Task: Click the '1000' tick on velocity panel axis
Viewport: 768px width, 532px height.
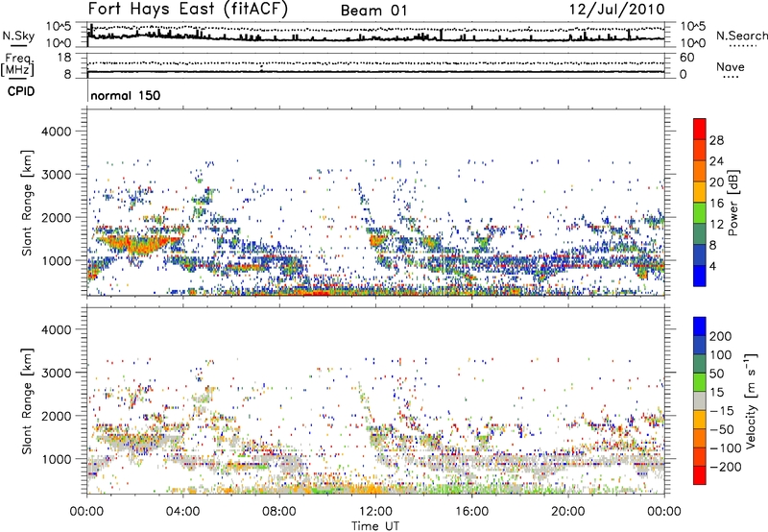Action: 56,459
